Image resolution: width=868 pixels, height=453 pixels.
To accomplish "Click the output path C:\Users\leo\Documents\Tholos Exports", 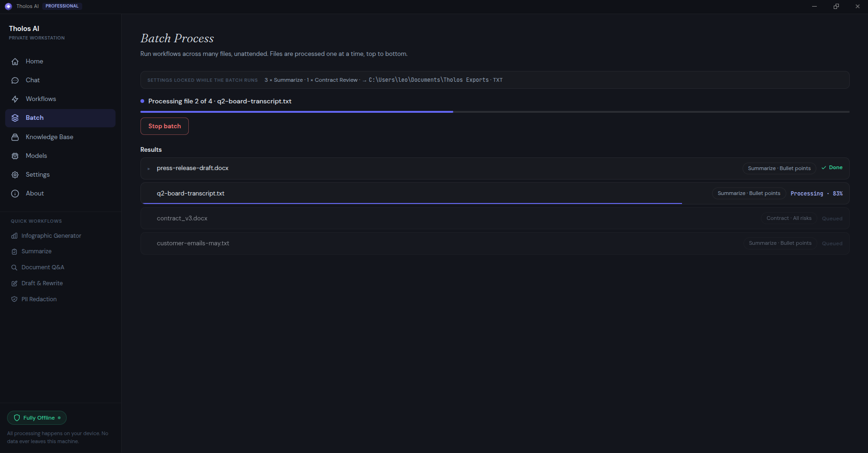I will (x=429, y=80).
